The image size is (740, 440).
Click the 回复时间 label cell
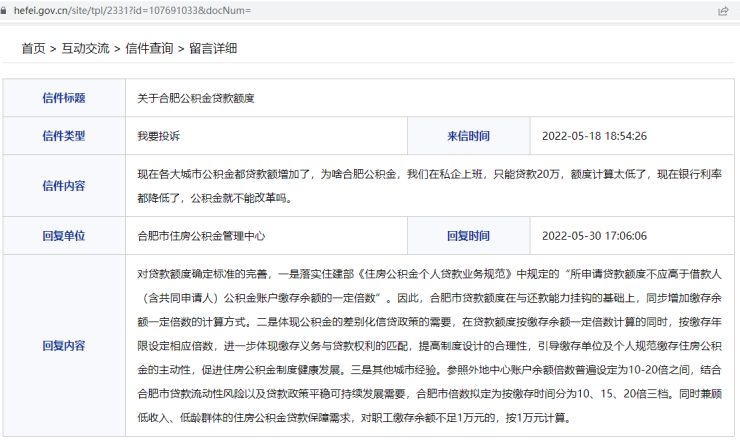coord(468,236)
